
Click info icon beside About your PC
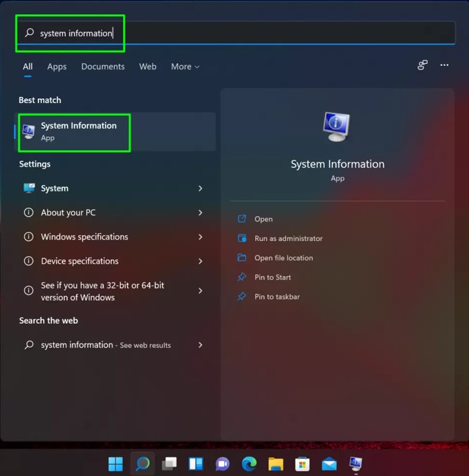click(x=28, y=213)
